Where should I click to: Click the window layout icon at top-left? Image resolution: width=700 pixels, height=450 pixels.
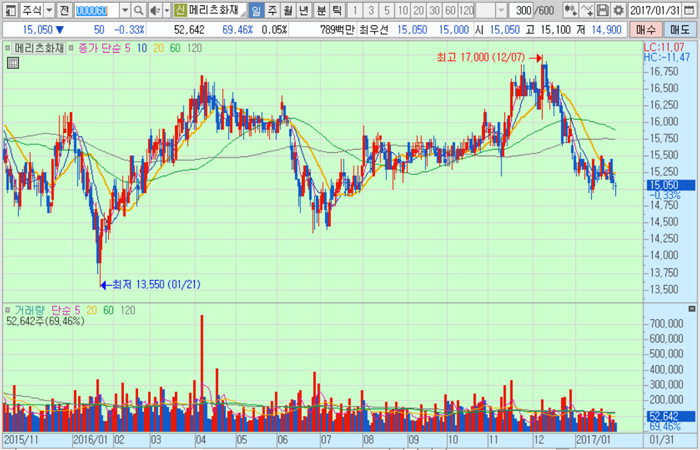[10, 10]
